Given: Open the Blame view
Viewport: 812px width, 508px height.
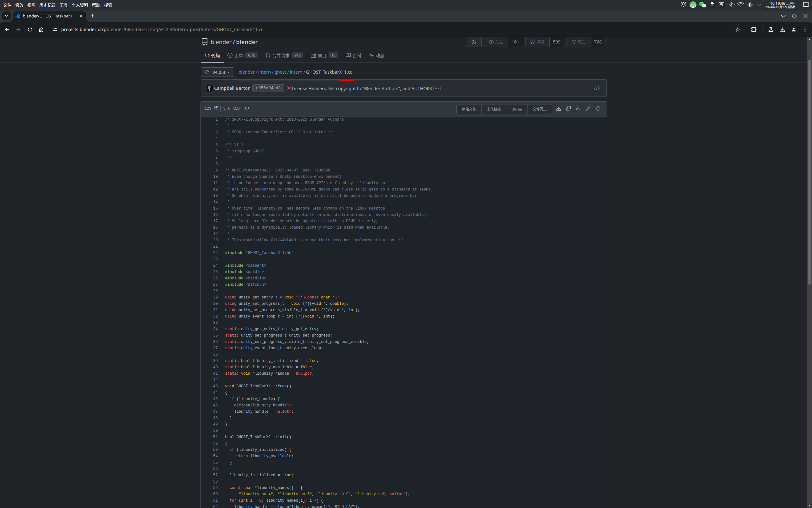Looking at the screenshot, I should 517,109.
